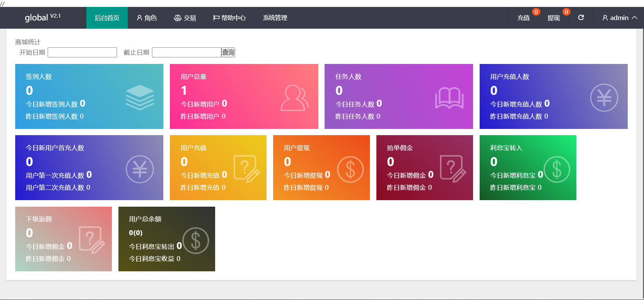The width and height of the screenshot is (644, 300).
Task: Click the 提现 orange badge count
Action: click(x=566, y=12)
